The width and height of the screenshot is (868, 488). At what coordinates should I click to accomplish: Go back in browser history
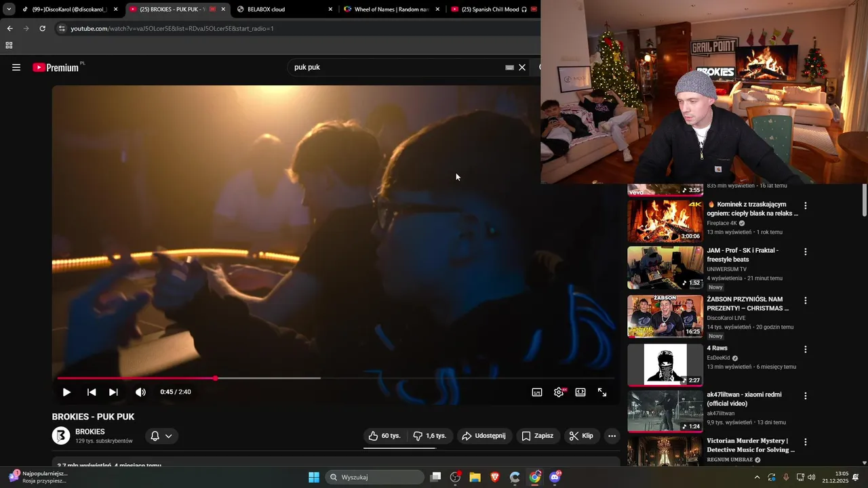tap(9, 28)
